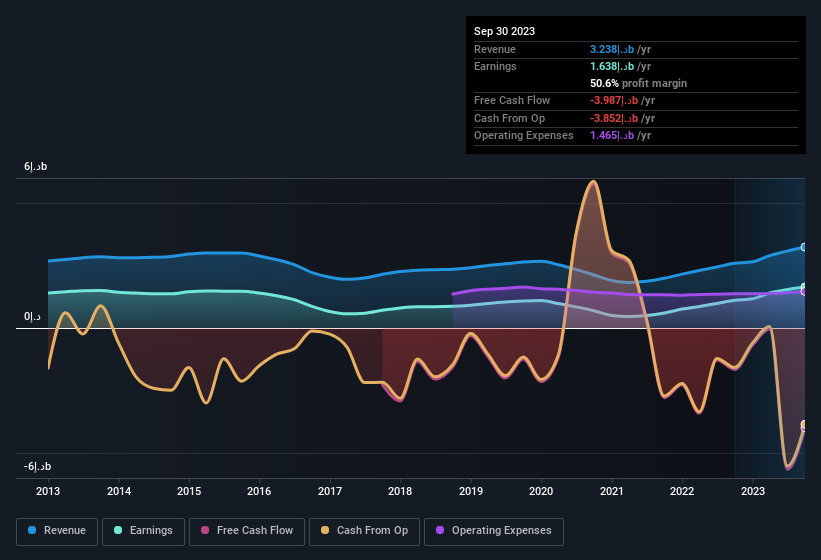Click the top 6b y-axis label
This screenshot has height=560, width=821.
[36, 166]
